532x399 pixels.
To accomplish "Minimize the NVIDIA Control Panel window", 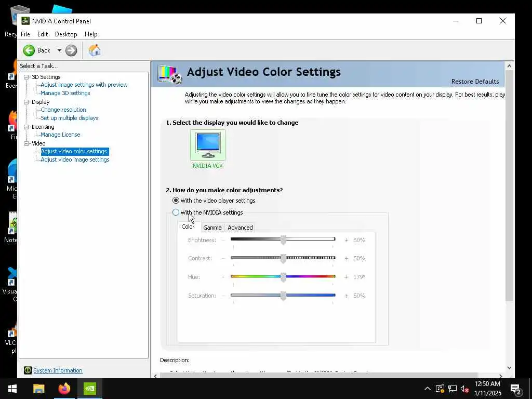I will point(456,21).
